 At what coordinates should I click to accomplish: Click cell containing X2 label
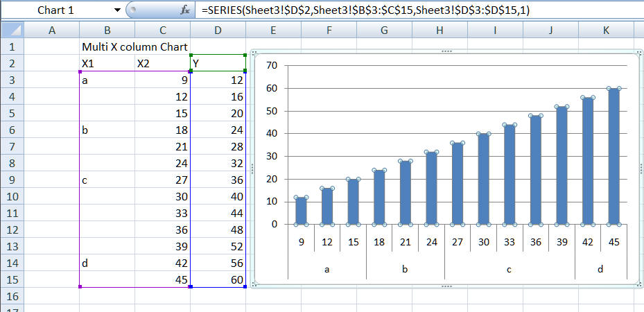tap(162, 63)
